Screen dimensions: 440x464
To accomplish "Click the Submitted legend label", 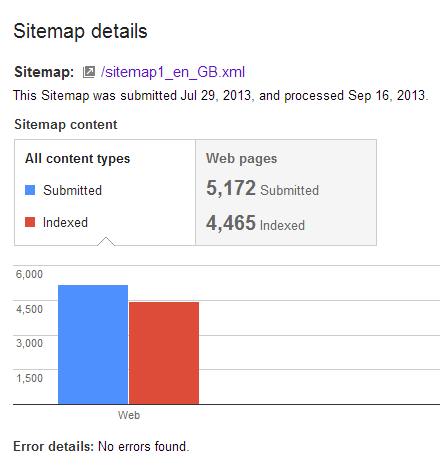I will (x=72, y=190).
